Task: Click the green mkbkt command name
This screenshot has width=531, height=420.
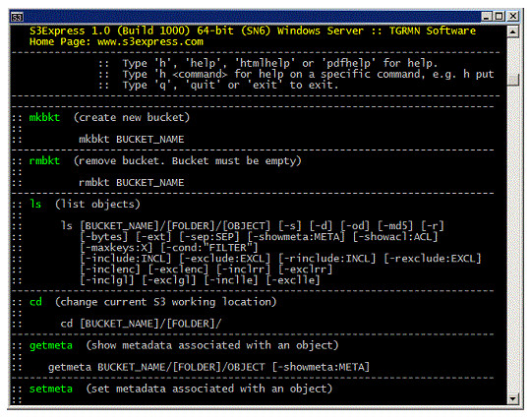Action: 44,117
